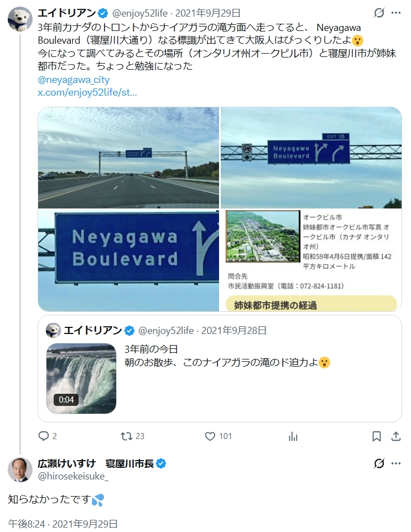Open the highway overpass sign photo
The height and width of the screenshot is (532, 411).
128,158
